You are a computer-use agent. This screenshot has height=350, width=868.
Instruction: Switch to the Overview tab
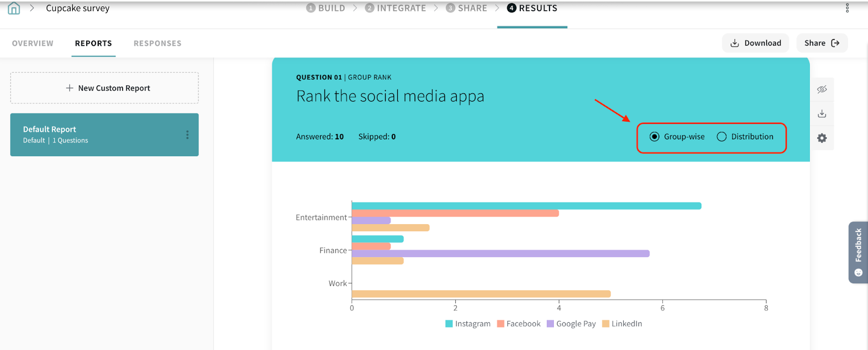pos(33,43)
